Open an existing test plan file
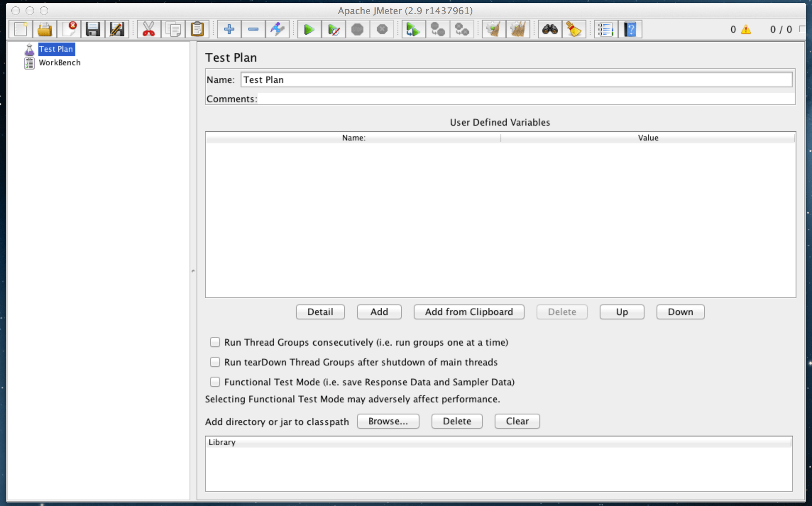The width and height of the screenshot is (812, 506). click(45, 29)
